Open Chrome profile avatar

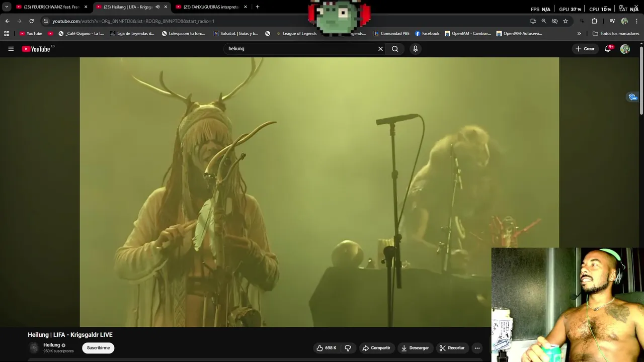[x=624, y=21]
